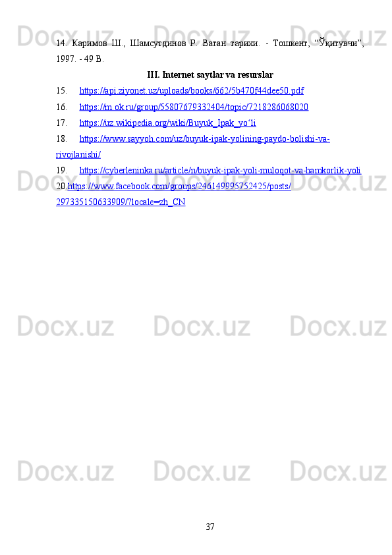Open the m.ok.ru group topic link
Screen dimensions: 392x555
click(x=194, y=107)
